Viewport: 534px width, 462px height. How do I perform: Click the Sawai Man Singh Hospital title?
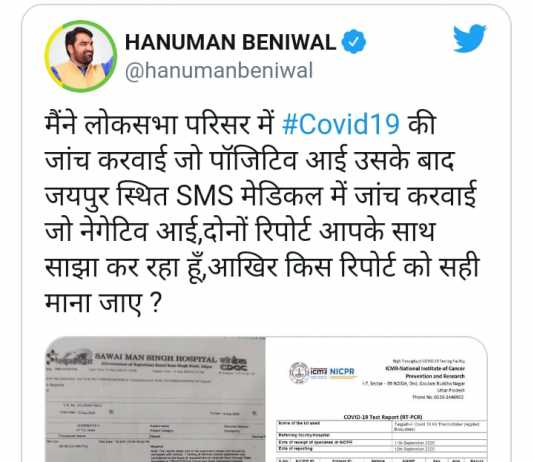coord(155,358)
